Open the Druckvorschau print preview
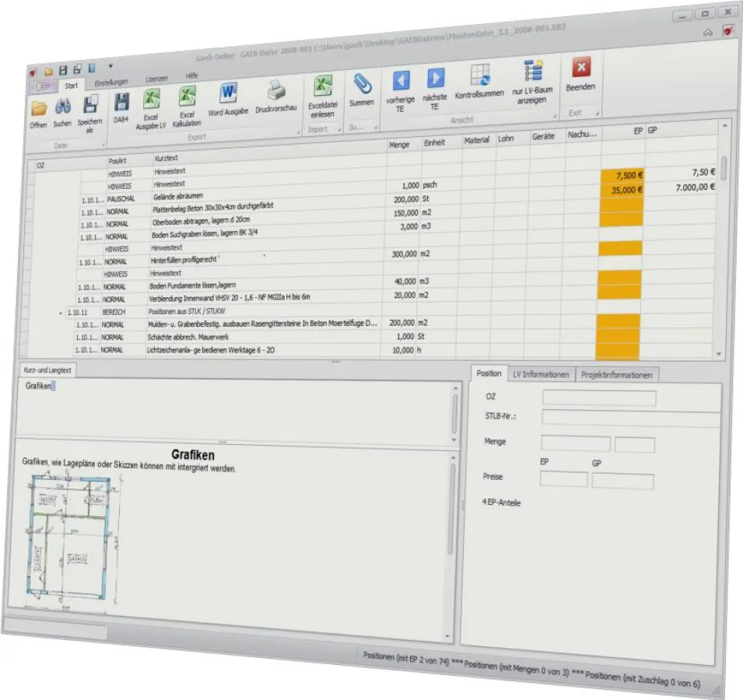Viewport: 743px width, 700px height. tap(276, 90)
